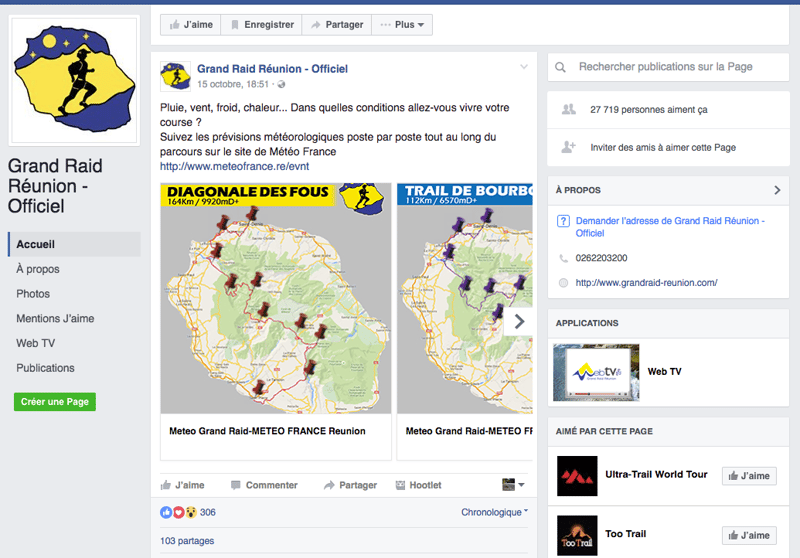Click the public globe icon beside the post date
The height and width of the screenshot is (558, 800).
tap(281, 84)
